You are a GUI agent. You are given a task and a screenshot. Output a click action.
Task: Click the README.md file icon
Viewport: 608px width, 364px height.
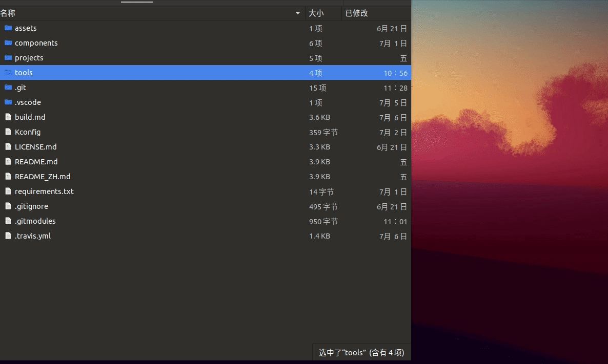tap(8, 161)
